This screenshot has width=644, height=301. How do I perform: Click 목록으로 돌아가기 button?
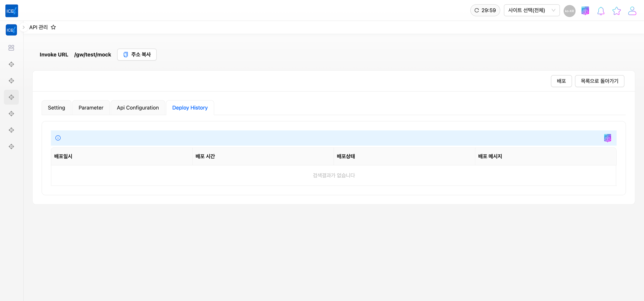click(x=599, y=81)
